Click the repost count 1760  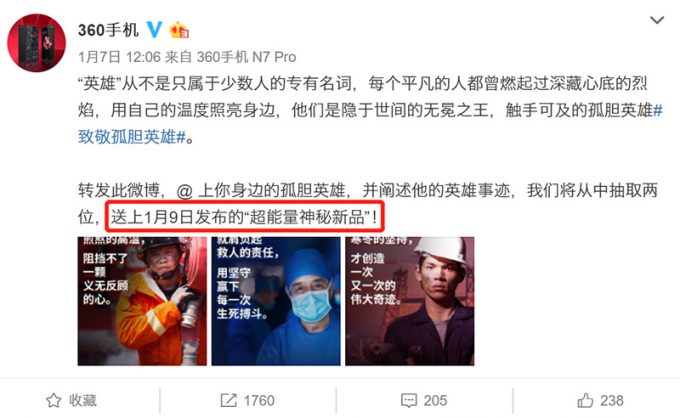click(259, 400)
